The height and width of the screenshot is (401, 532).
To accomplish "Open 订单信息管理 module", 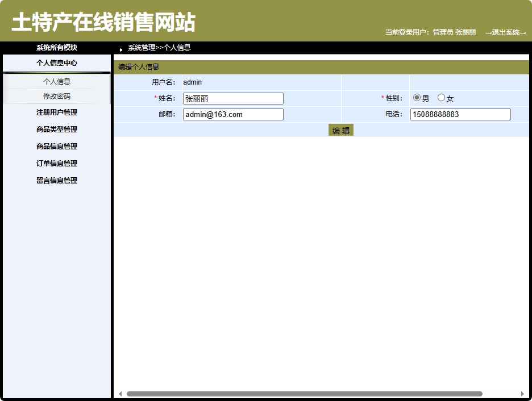I will point(56,163).
